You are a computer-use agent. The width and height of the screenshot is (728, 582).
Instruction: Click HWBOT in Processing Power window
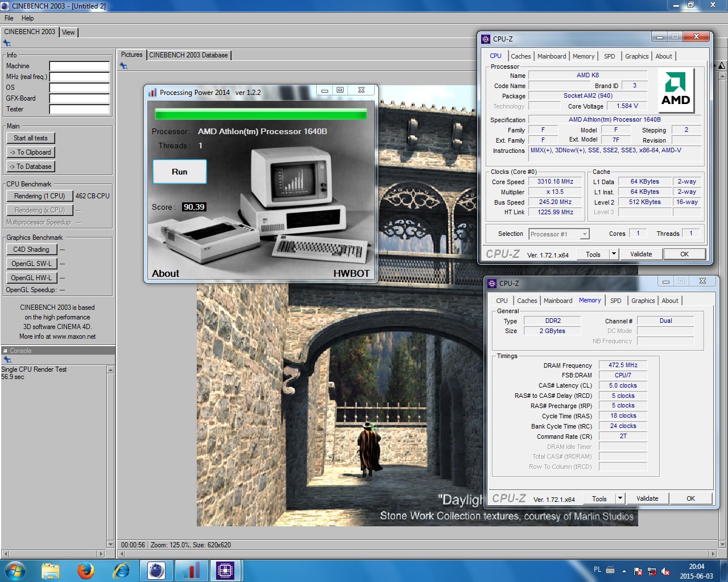click(351, 273)
